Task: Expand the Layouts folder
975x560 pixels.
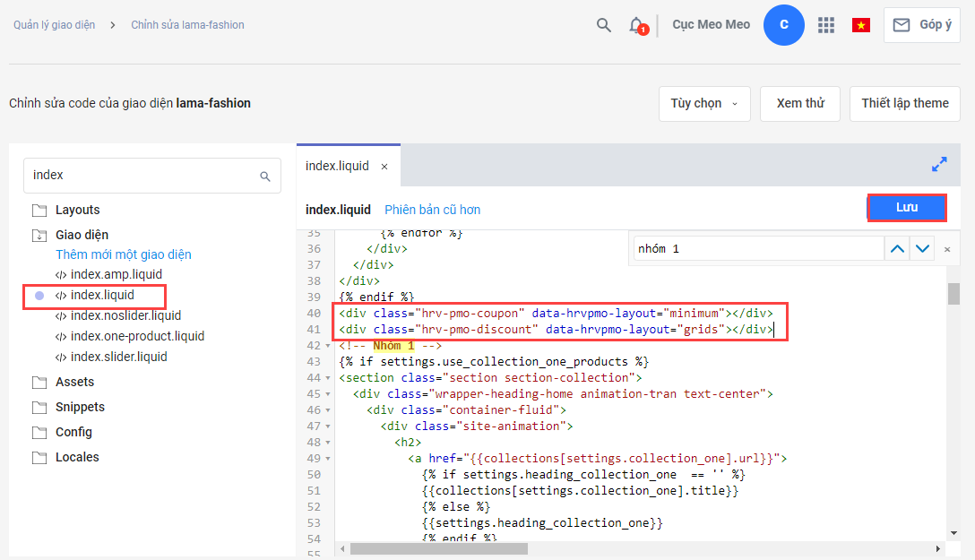Action: click(39, 211)
